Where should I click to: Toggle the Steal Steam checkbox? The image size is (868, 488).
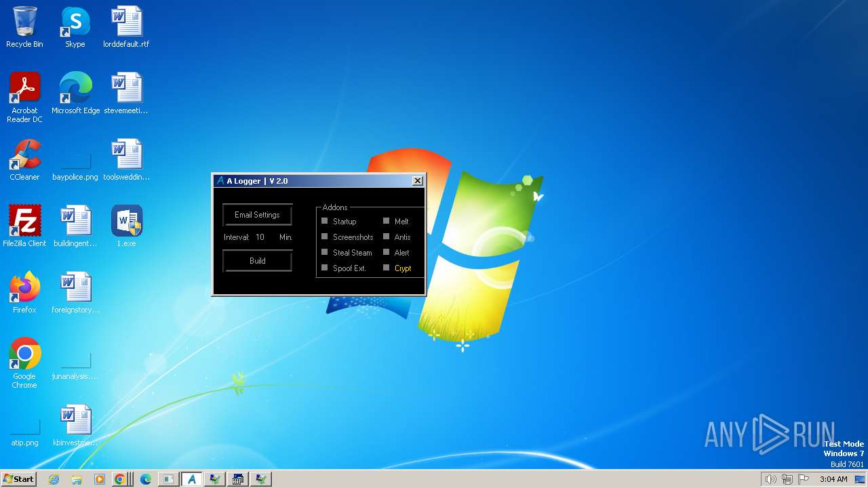325,252
